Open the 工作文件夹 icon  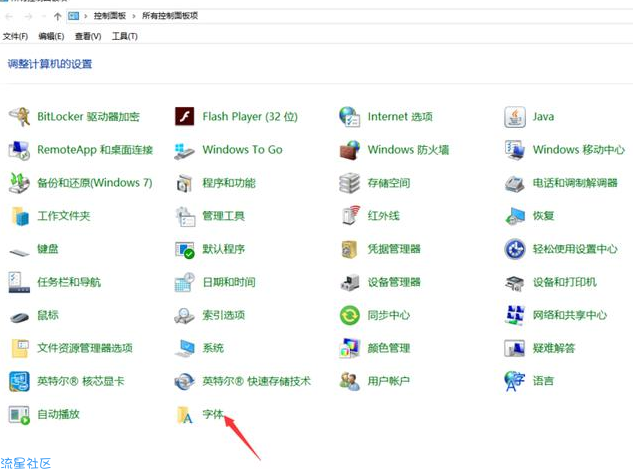20,216
